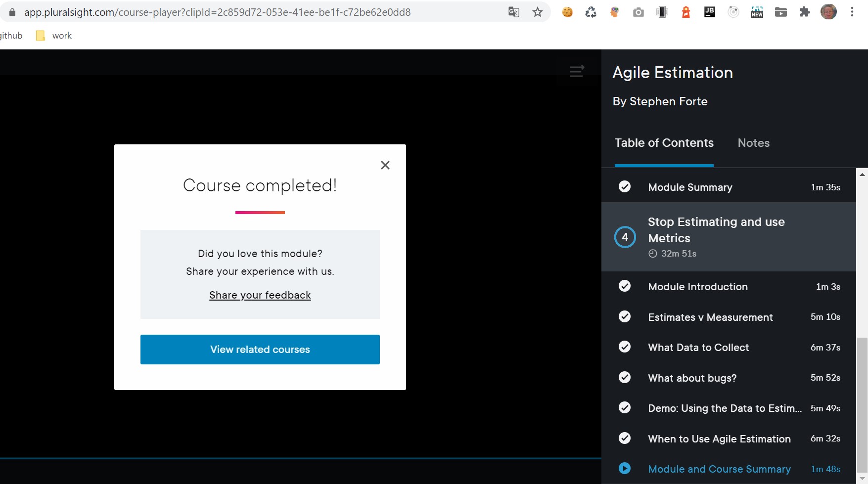
Task: Click the scroll down arrow of the contents list
Action: click(x=863, y=479)
